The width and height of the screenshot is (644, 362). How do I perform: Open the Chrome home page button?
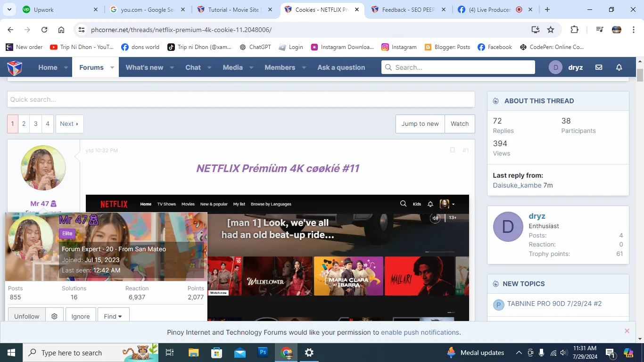pyautogui.click(x=61, y=30)
